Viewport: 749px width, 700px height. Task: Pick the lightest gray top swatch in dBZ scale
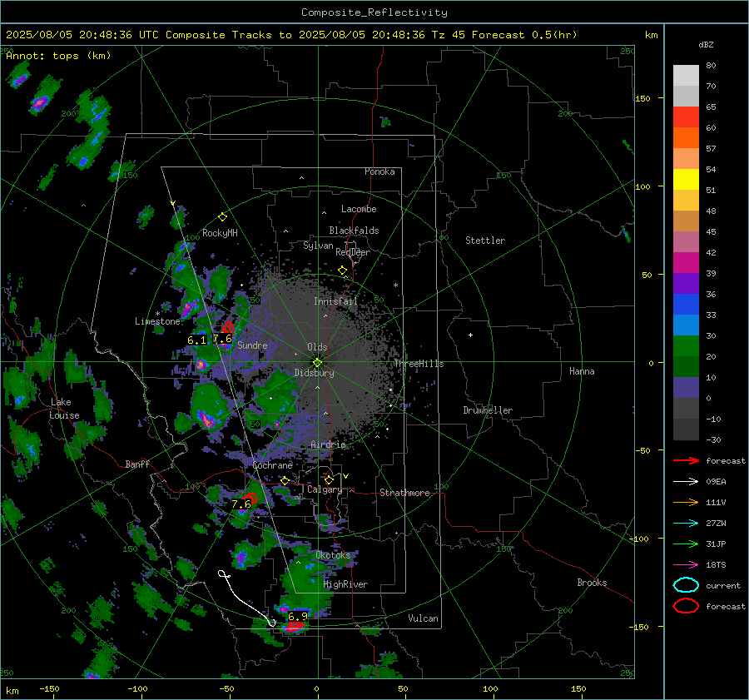686,75
